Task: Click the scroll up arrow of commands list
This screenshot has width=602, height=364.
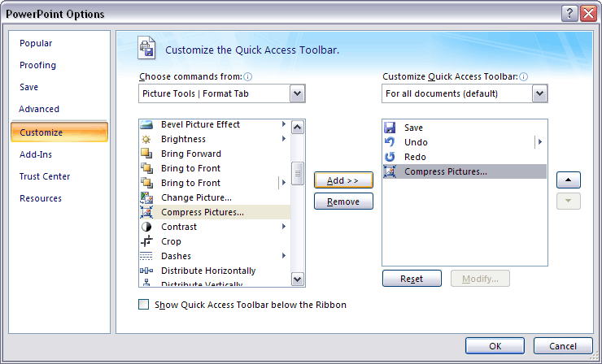Action: [x=298, y=127]
